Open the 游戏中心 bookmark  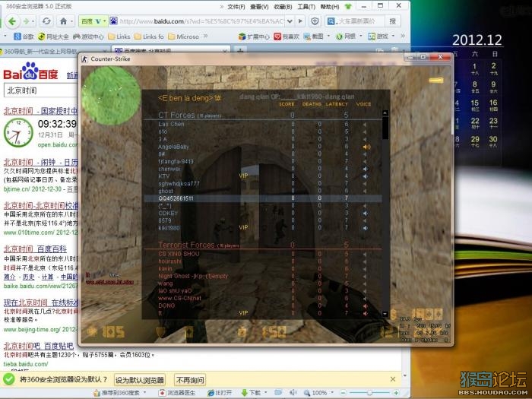click(88, 36)
